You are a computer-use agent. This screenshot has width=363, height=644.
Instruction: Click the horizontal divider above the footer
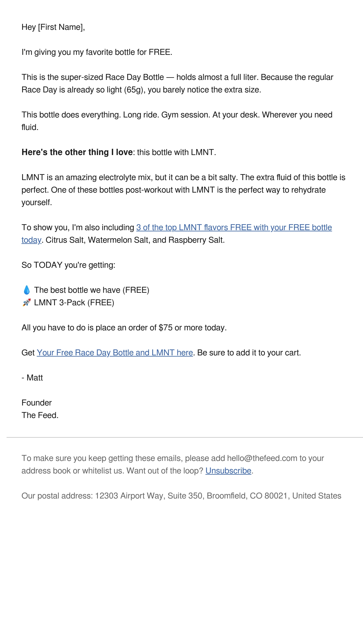point(184,437)
